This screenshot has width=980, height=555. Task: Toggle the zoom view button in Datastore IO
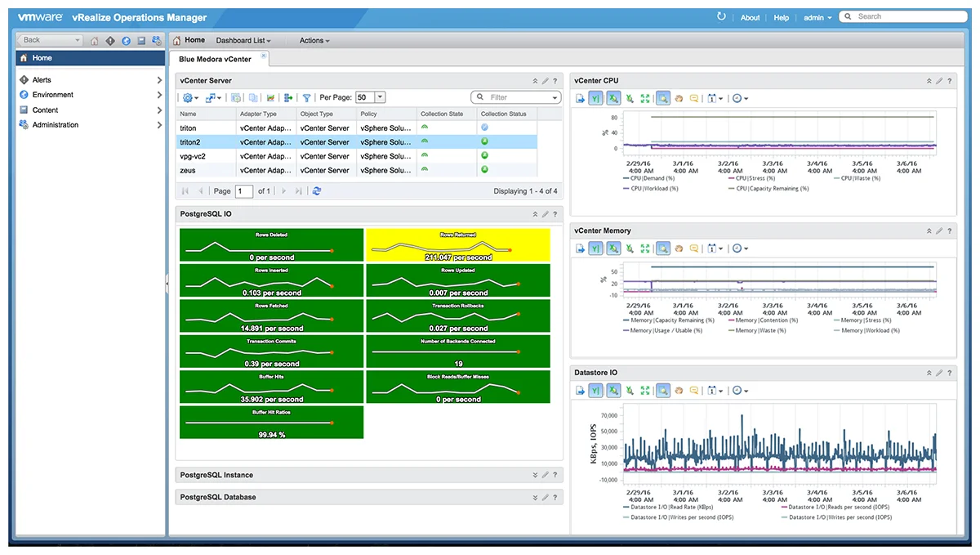point(663,391)
